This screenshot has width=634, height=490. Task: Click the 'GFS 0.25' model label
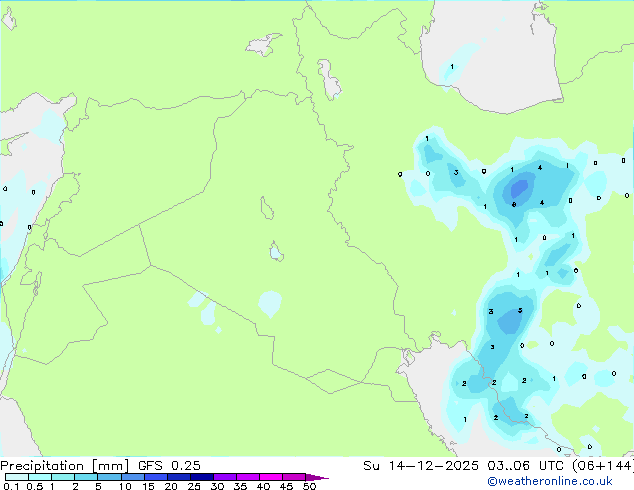169,466
